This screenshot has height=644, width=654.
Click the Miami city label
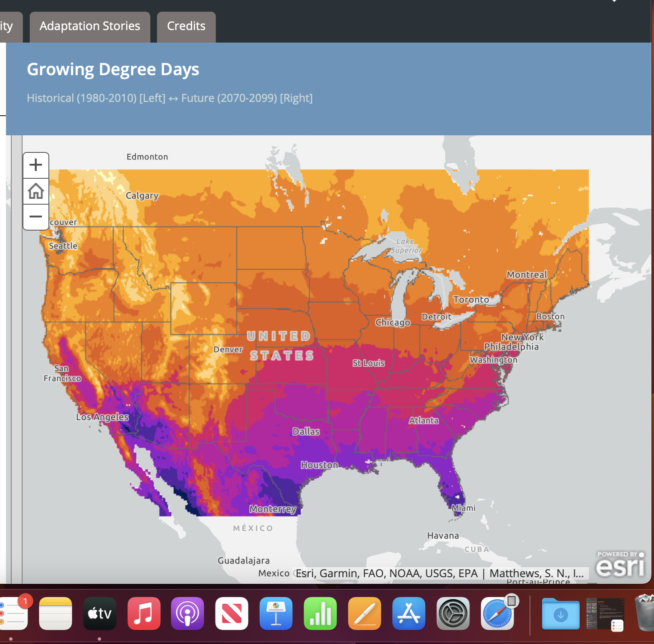(464, 508)
